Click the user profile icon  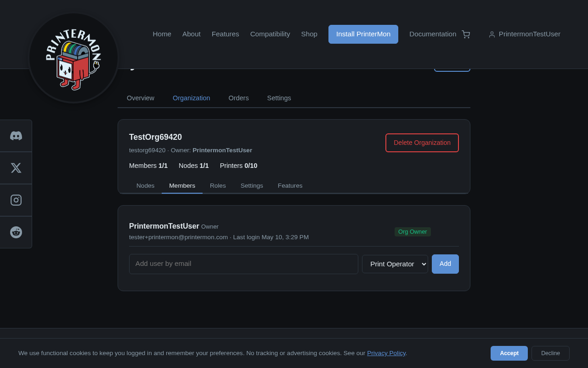tap(492, 34)
